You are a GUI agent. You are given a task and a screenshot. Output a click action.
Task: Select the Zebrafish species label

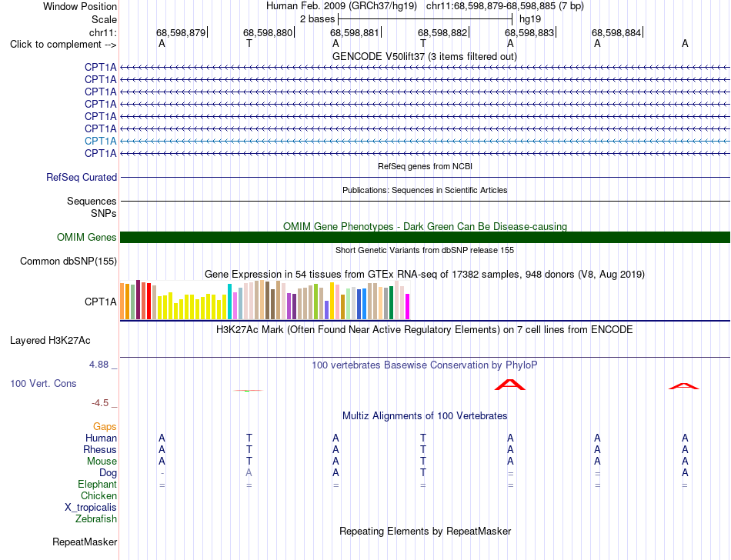[x=96, y=518]
